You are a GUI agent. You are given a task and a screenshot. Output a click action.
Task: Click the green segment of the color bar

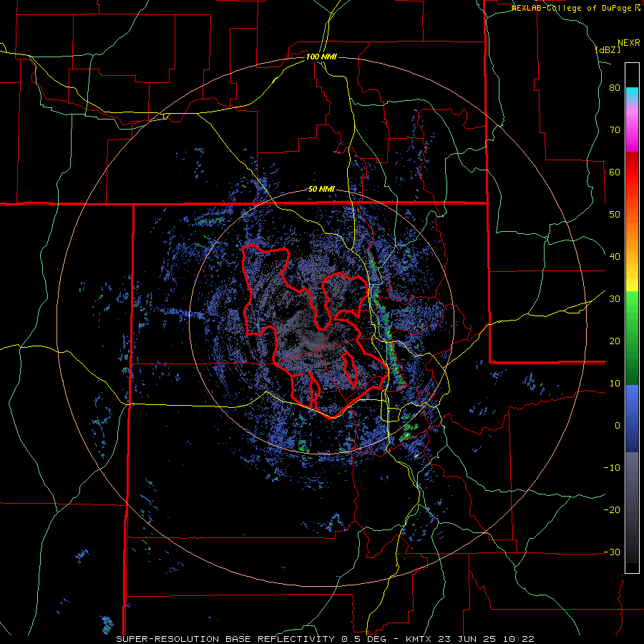pyautogui.click(x=632, y=338)
